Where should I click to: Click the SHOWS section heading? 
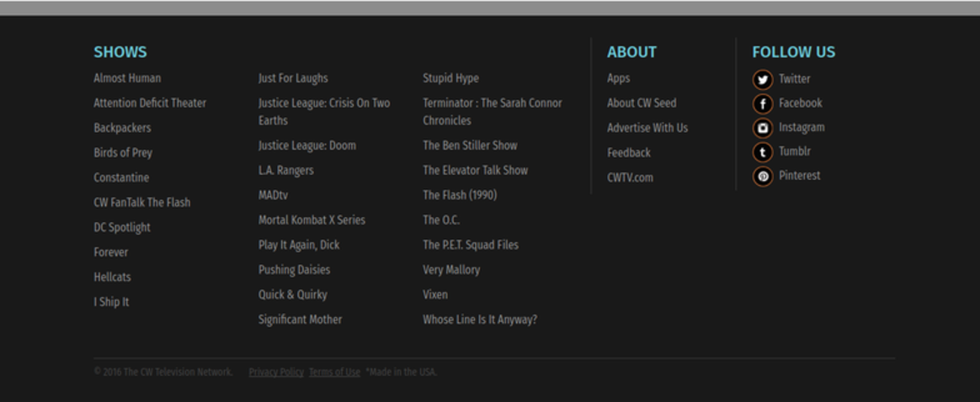[x=120, y=52]
